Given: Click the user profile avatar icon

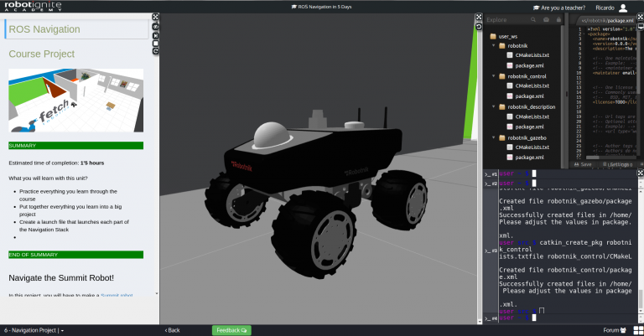Looking at the screenshot, I should click(x=623, y=8).
